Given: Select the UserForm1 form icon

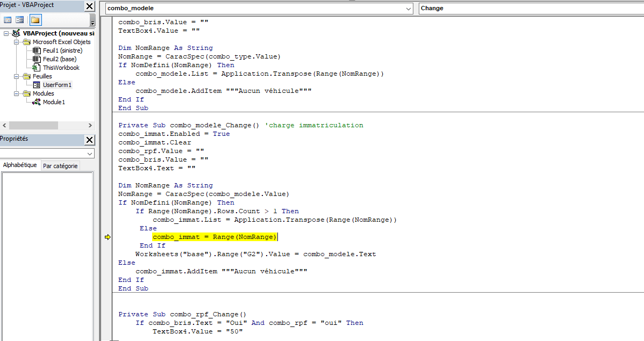Looking at the screenshot, I should [x=37, y=85].
